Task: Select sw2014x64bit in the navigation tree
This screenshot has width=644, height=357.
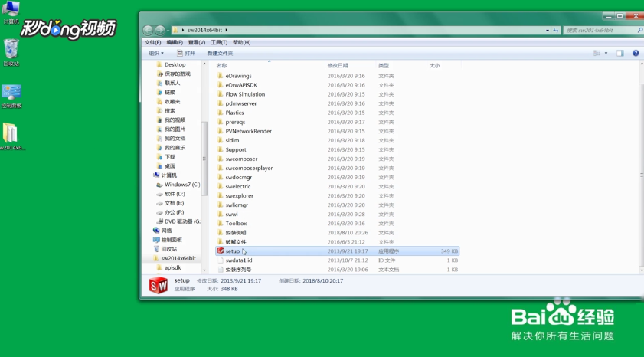Action: coord(178,258)
